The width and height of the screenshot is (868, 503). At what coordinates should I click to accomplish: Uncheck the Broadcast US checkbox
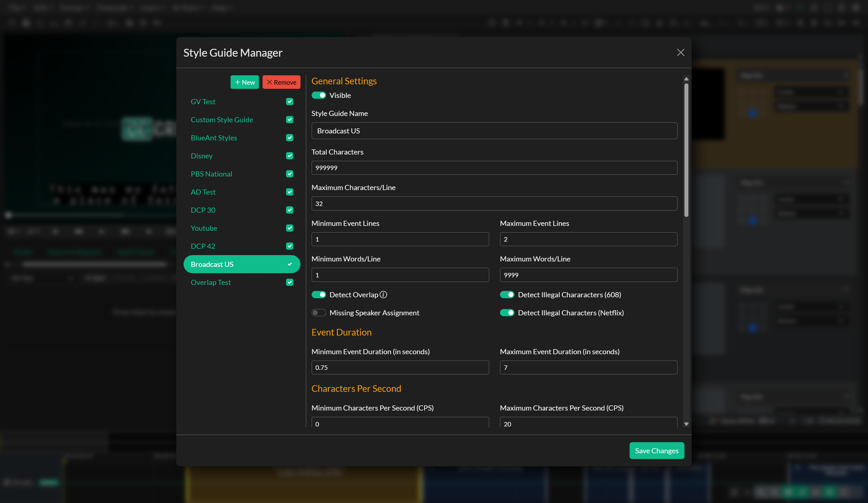tap(289, 264)
